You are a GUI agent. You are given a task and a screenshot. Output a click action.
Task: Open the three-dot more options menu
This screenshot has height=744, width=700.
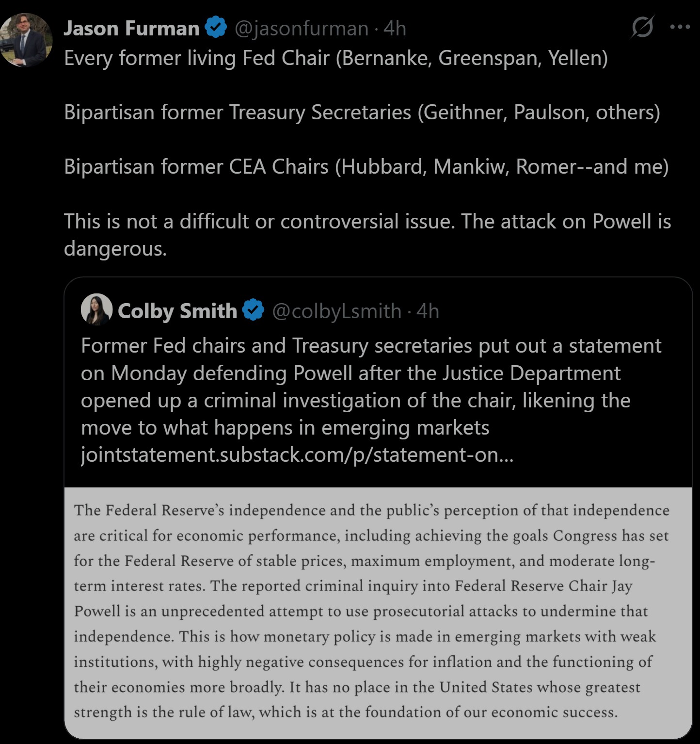(680, 27)
